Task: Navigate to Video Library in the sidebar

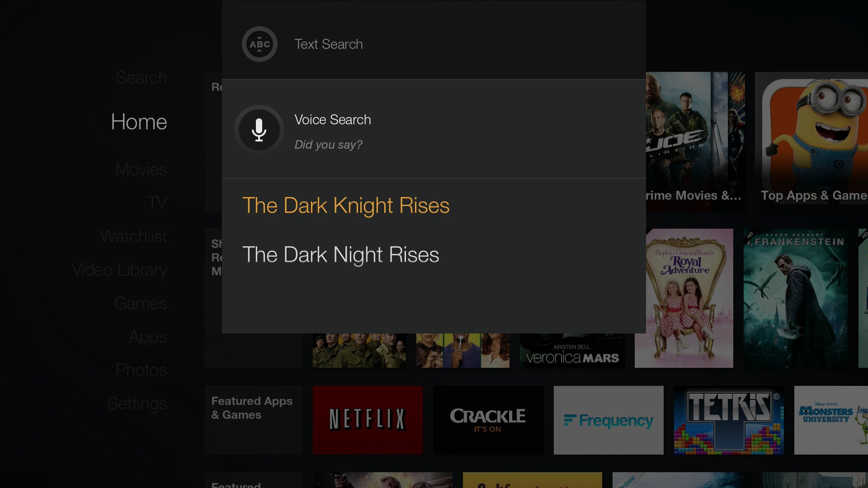Action: click(119, 270)
